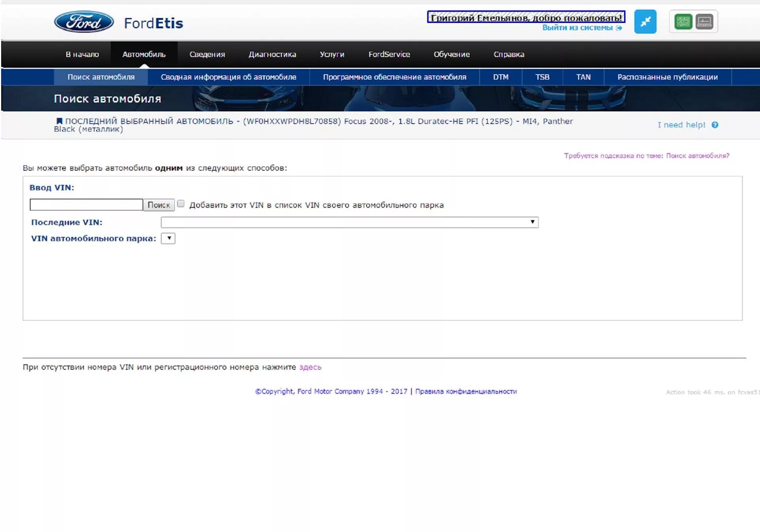Screen dimensions: 760x532
Task: Click the green server icon
Action: point(683,22)
